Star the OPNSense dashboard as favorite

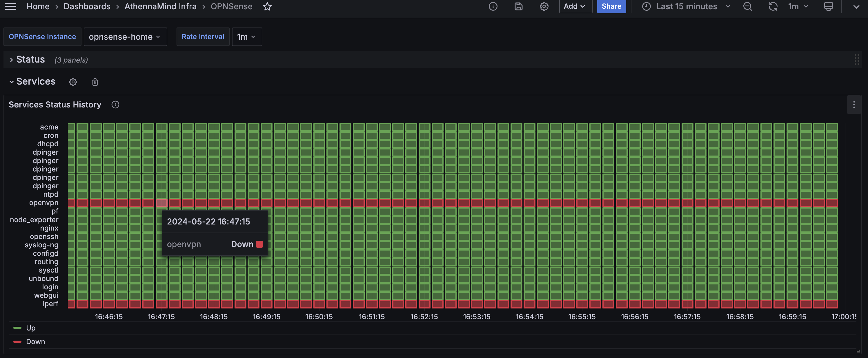click(267, 6)
